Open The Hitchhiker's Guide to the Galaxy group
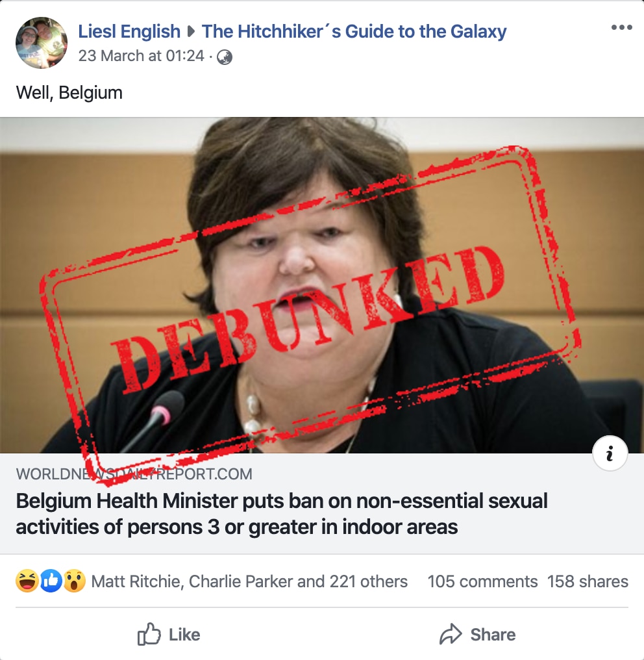The height and width of the screenshot is (660, 644). (354, 31)
